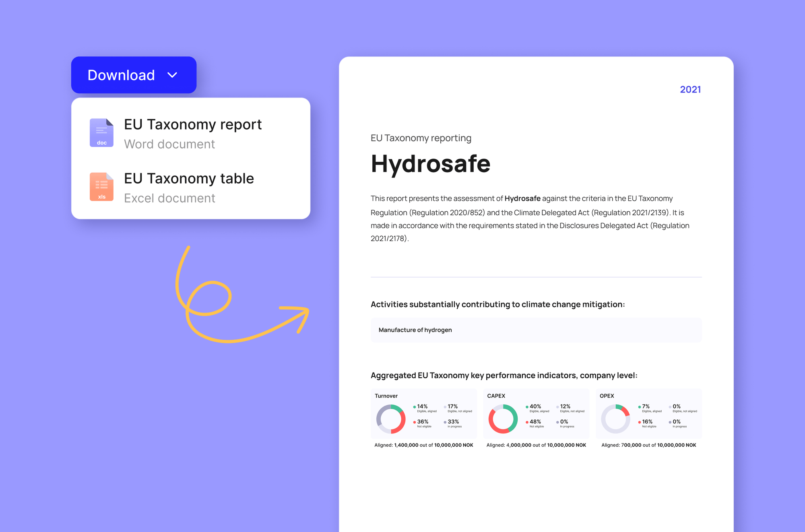Viewport: 805px width, 532px height.
Task: Click the red Not eligible legend dot under CAPEX
Action: (x=526, y=422)
